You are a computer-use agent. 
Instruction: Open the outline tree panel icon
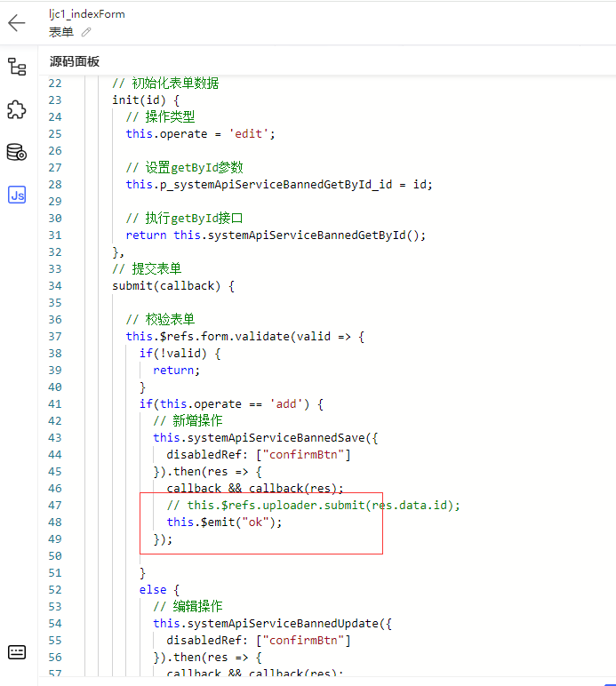click(x=17, y=67)
